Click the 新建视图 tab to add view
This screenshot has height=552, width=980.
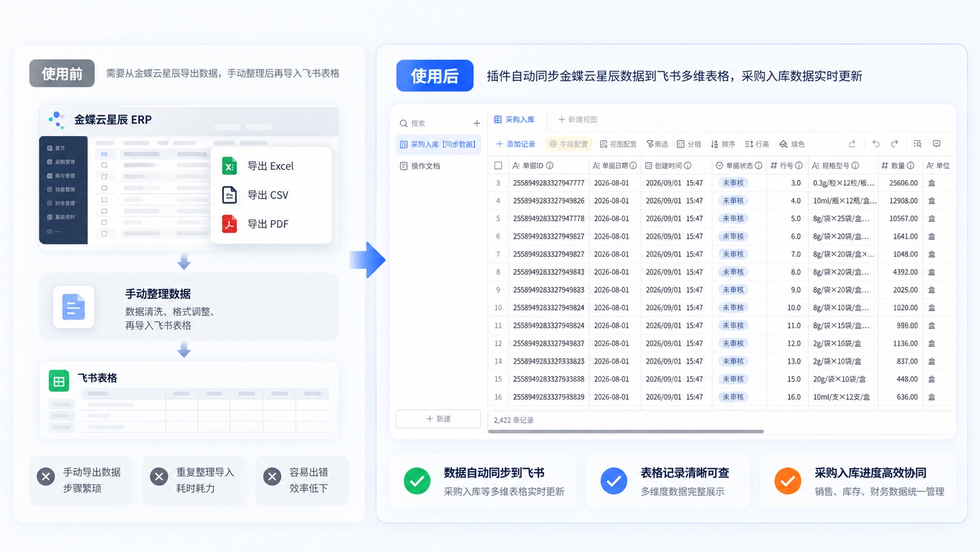(x=577, y=119)
